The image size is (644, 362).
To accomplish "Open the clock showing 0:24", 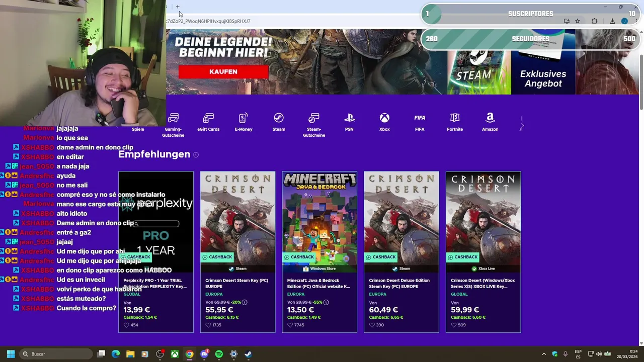I will coord(627,354).
